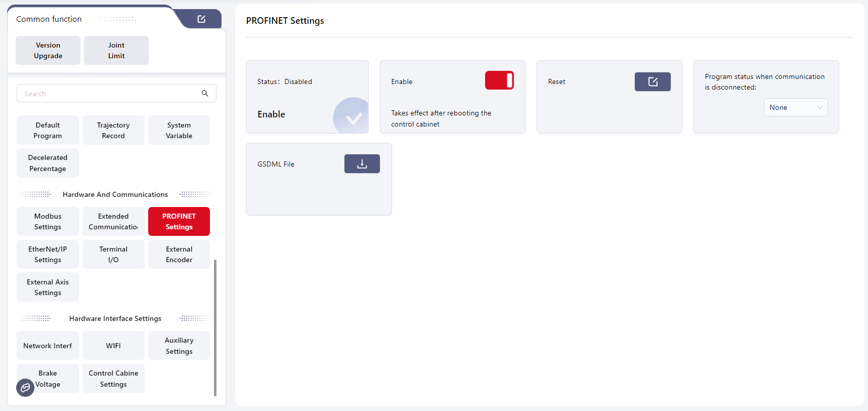
Task: Open External Encoder settings
Action: [x=179, y=255]
